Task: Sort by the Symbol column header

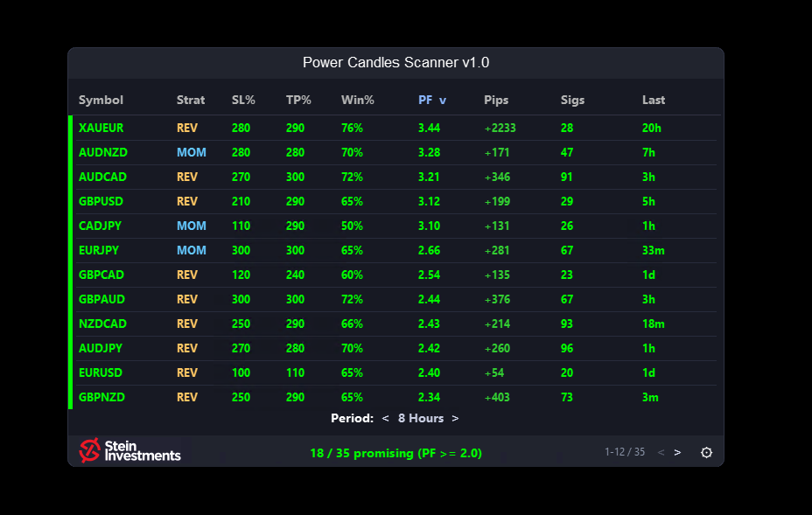Action: 99,100
